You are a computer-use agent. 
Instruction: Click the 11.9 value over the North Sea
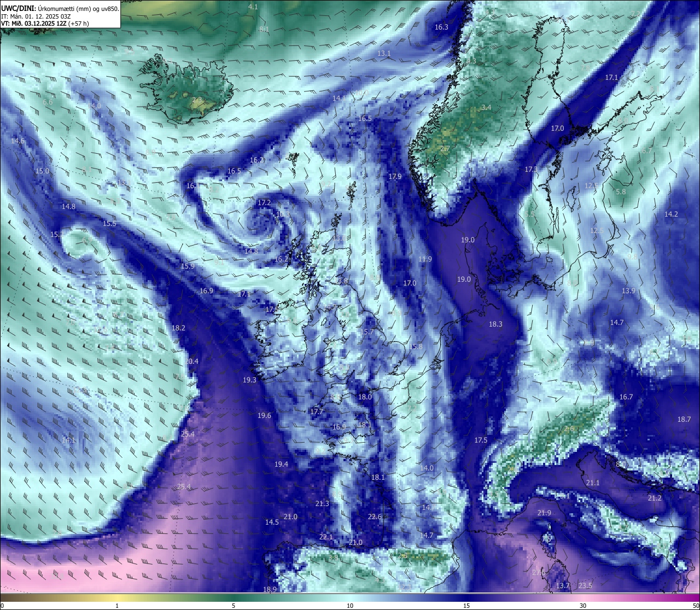pos(425,259)
